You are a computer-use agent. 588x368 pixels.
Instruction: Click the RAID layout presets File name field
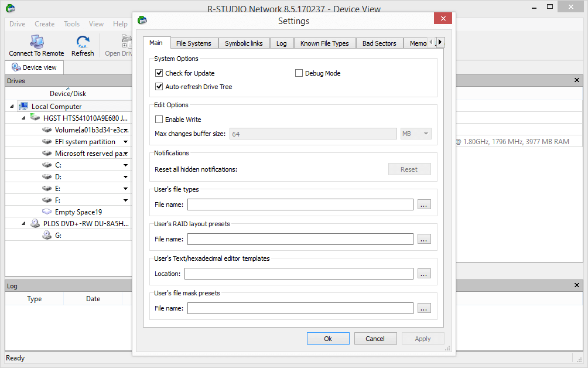tap(300, 239)
